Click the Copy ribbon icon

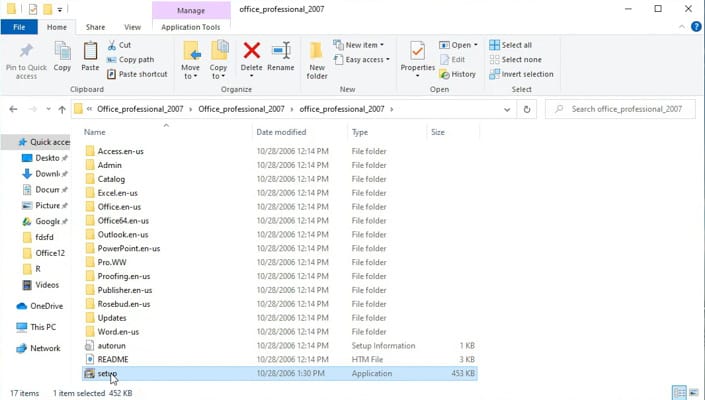[62, 51]
